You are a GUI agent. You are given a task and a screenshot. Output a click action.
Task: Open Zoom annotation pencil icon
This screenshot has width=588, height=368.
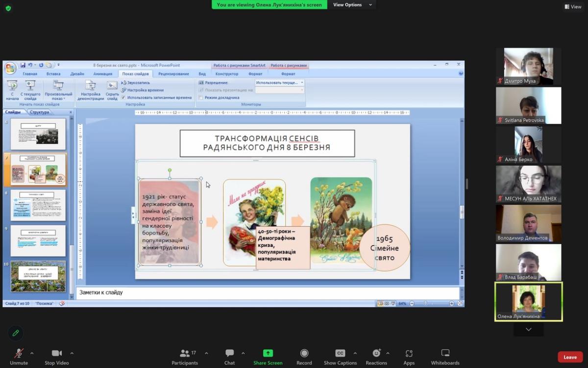pyautogui.click(x=16, y=333)
